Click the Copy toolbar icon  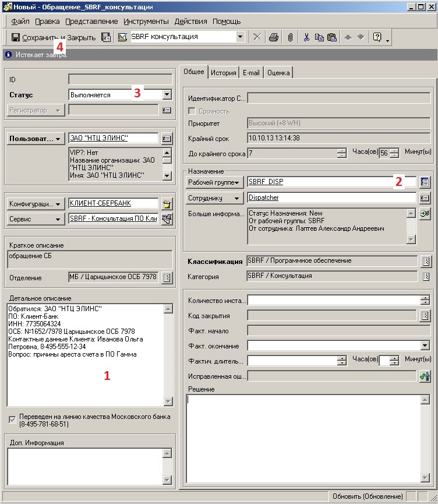[x=319, y=37]
